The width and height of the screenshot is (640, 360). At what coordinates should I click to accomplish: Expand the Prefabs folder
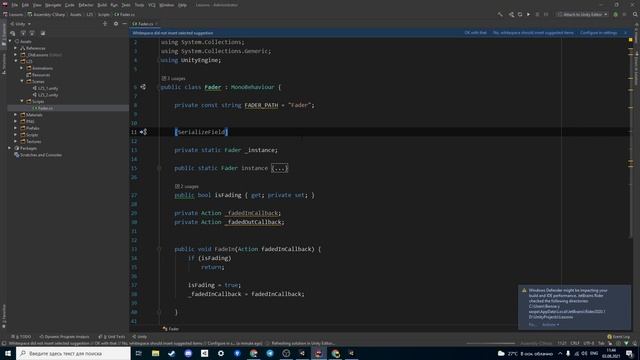point(16,128)
